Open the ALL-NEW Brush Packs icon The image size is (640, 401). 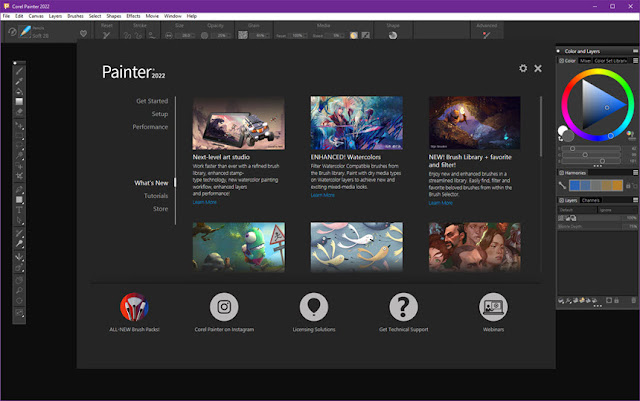(134, 307)
